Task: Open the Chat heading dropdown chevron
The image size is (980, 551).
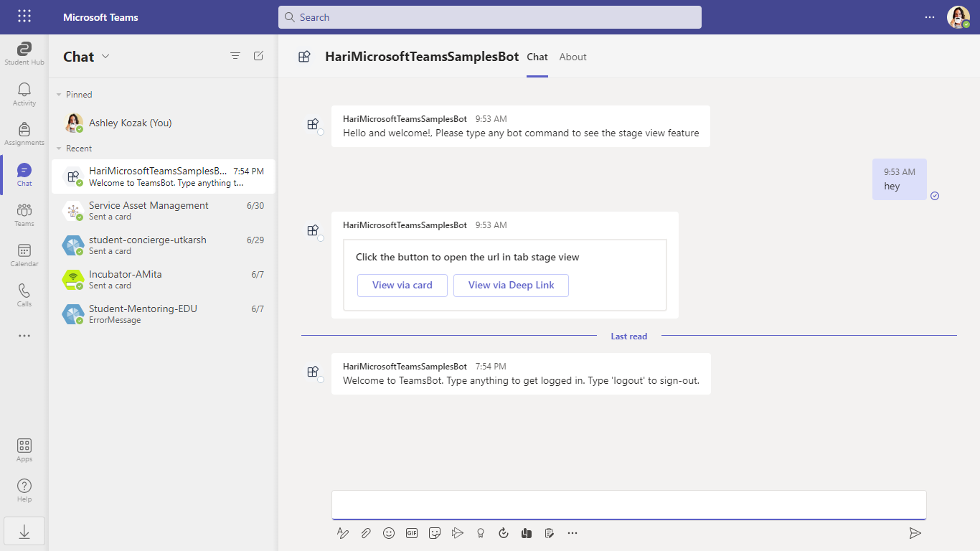Action: click(x=106, y=56)
